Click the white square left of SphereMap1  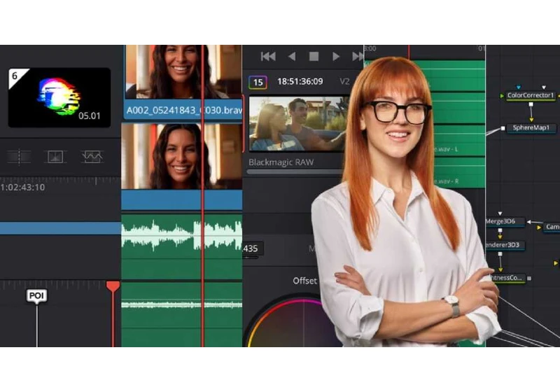[x=503, y=128]
